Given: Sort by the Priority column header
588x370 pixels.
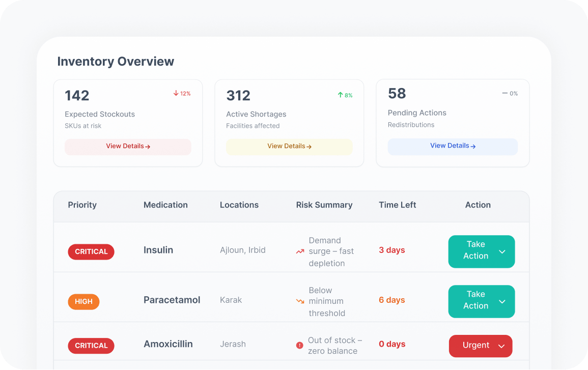Looking at the screenshot, I should click(x=82, y=205).
